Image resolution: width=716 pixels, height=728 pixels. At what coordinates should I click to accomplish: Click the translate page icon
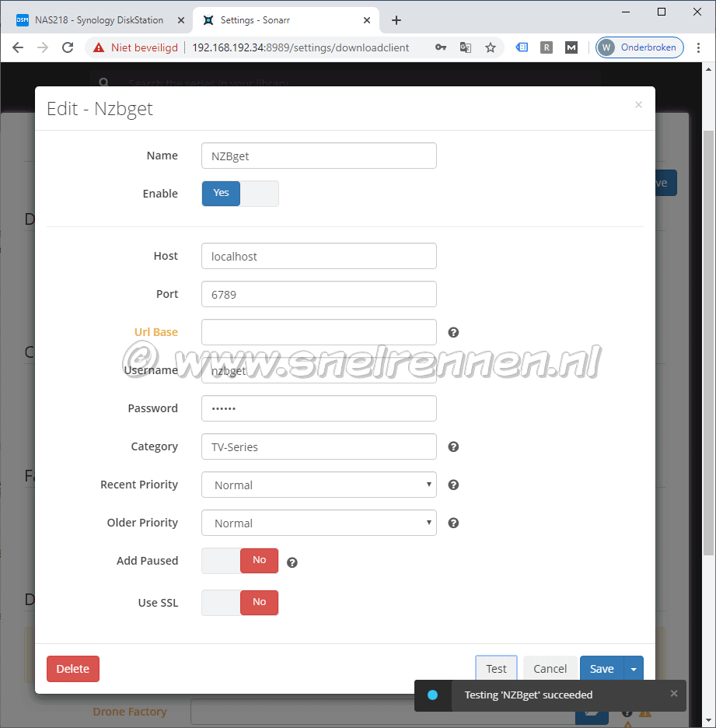click(466, 47)
